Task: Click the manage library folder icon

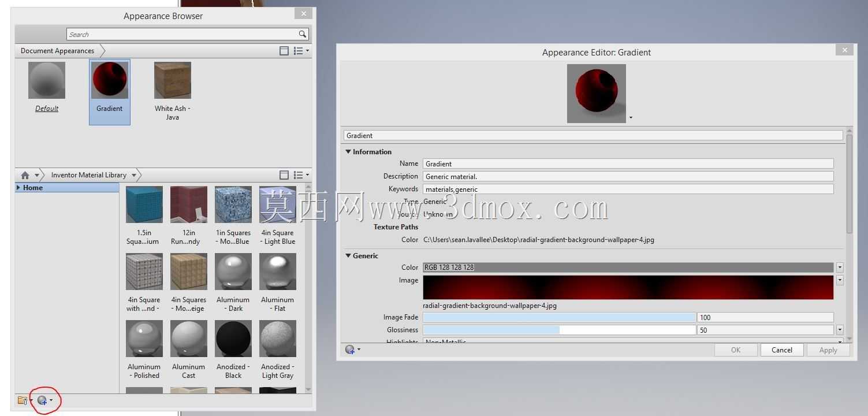Action: point(23,400)
